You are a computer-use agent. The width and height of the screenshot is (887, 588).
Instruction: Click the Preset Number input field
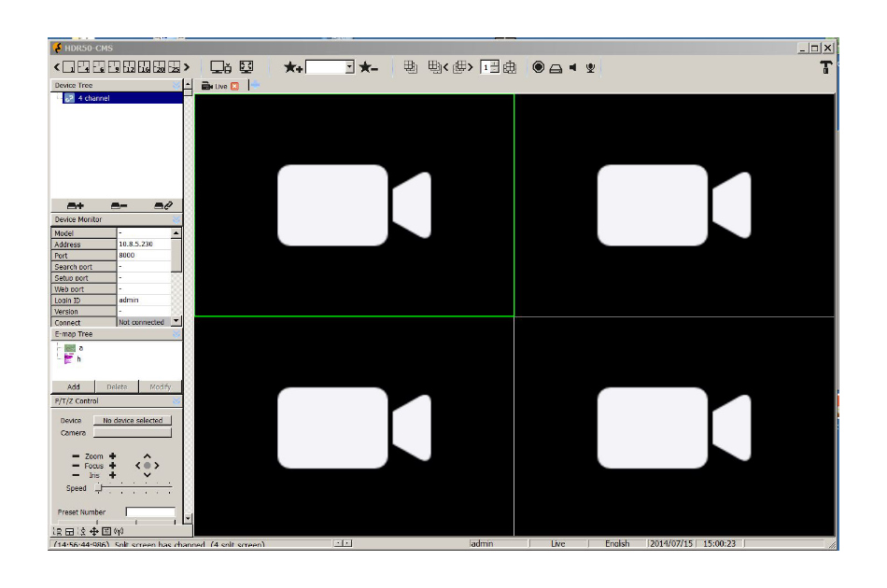pyautogui.click(x=150, y=512)
